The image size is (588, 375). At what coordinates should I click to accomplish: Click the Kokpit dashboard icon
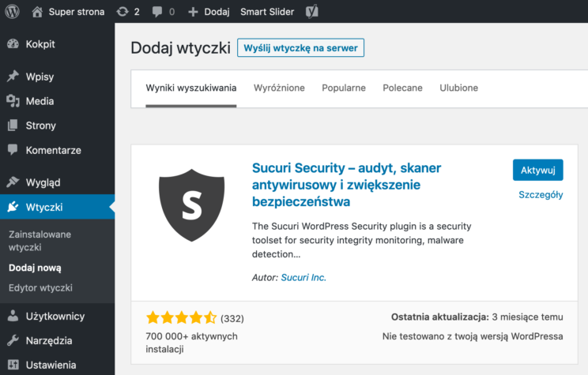[x=13, y=44]
